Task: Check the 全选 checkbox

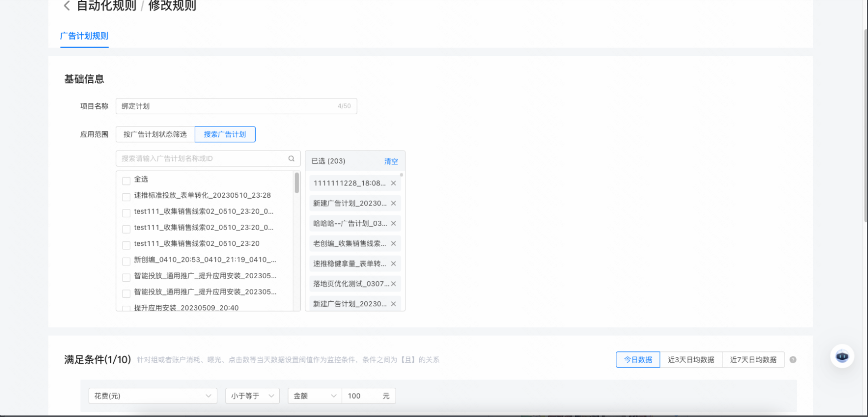Action: (126, 180)
